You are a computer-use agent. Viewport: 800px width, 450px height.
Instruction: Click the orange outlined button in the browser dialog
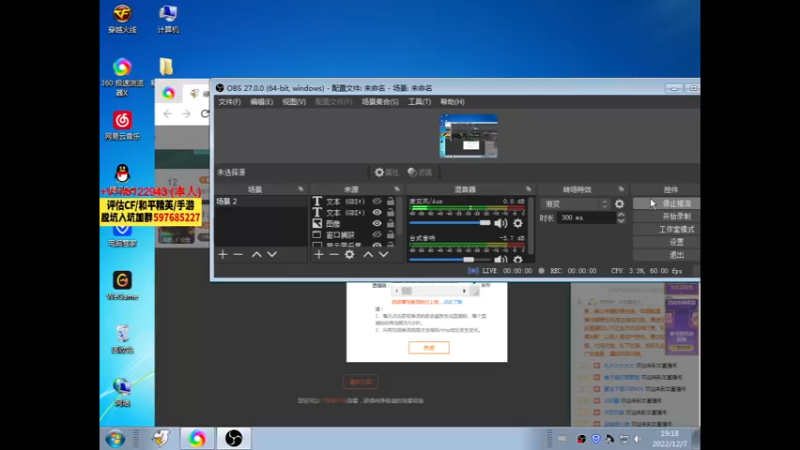(x=429, y=347)
